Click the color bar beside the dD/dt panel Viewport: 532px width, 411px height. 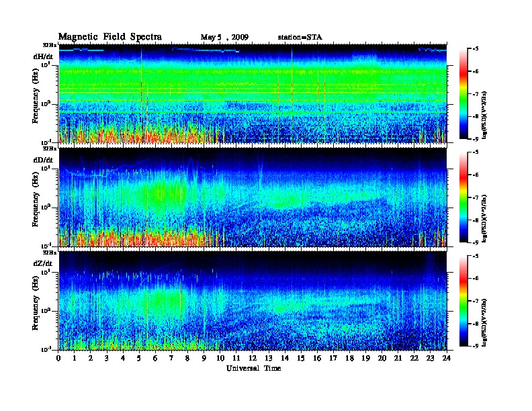pyautogui.click(x=463, y=197)
